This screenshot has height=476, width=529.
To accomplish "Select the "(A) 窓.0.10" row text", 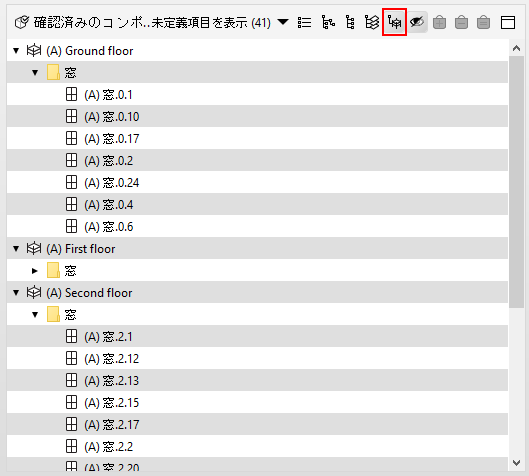I will point(112,117).
